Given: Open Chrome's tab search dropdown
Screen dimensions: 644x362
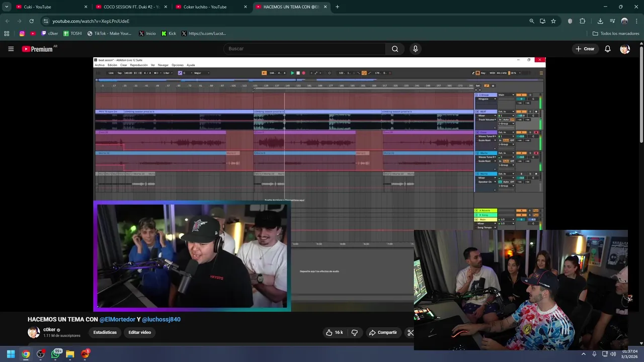Looking at the screenshot, I should click(7, 7).
